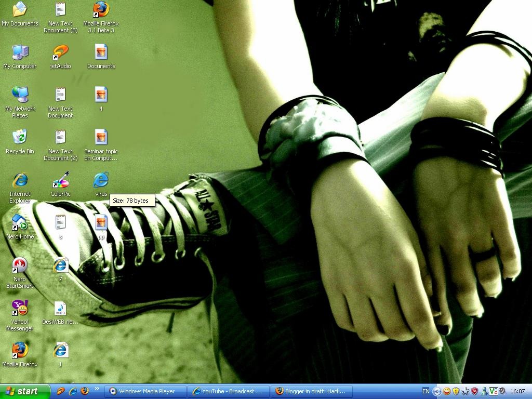Open the EN language bar selector

[x=426, y=391]
